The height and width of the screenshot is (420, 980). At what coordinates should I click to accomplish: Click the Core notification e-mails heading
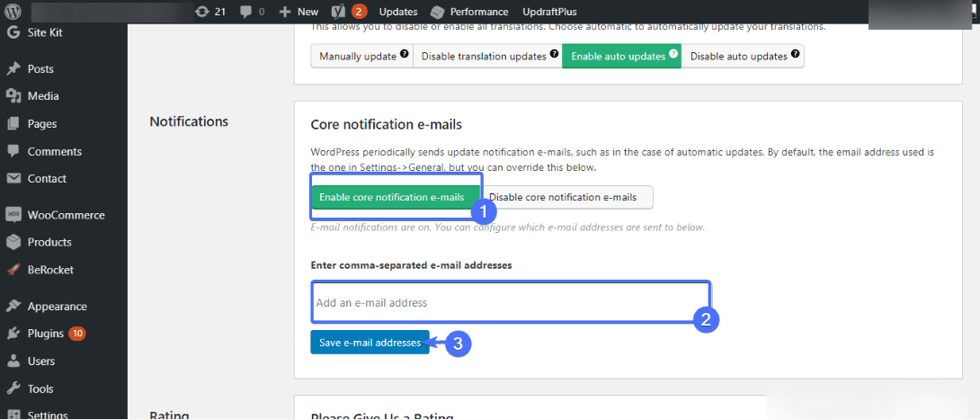[387, 125]
